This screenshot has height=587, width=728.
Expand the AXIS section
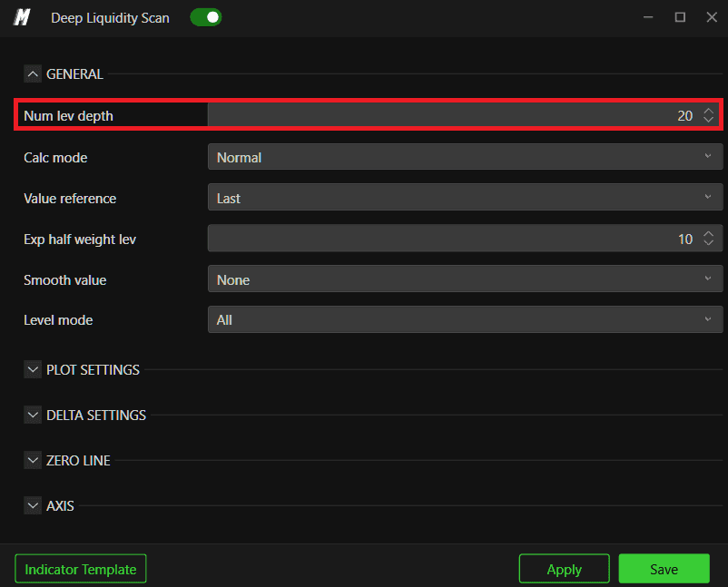pos(33,505)
